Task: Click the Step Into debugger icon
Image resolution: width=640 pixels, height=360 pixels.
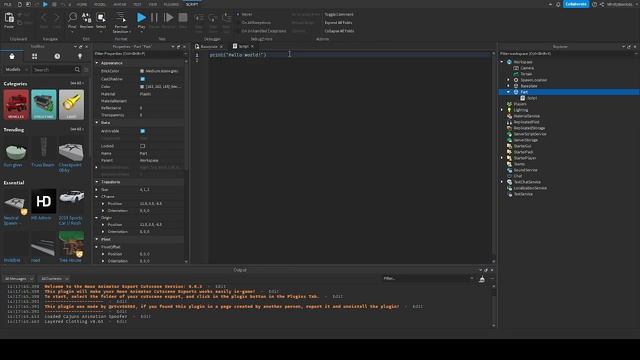Action: (199, 18)
